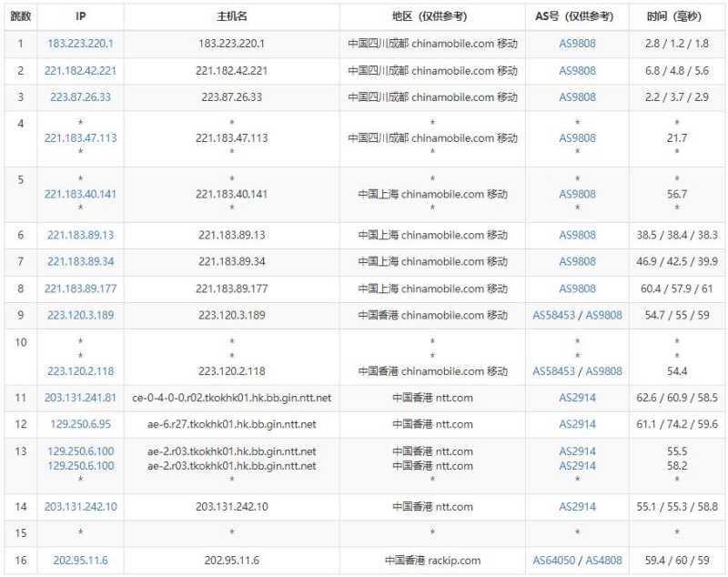Select the 时间 (毫秒) column header
Screen dimensions: 728x577
point(677,16)
